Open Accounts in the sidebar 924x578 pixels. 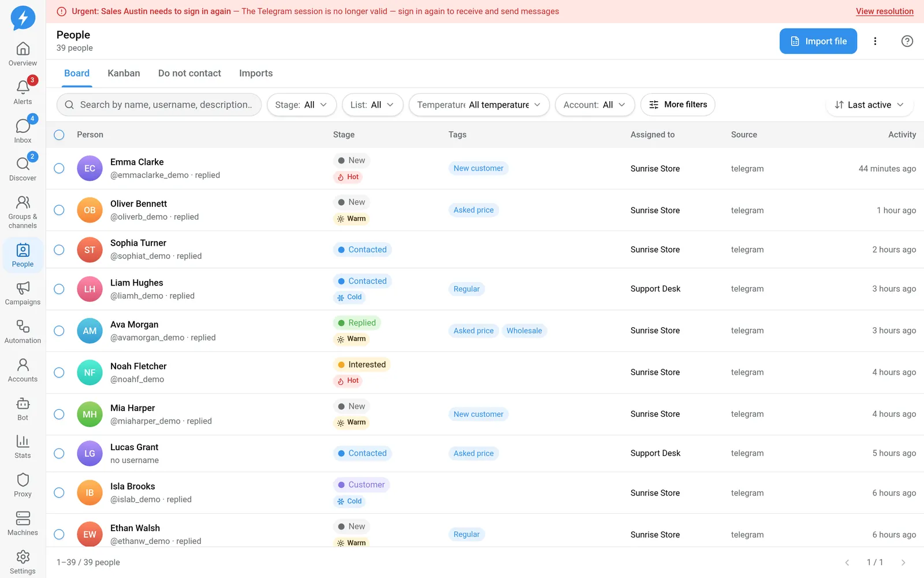click(x=23, y=370)
